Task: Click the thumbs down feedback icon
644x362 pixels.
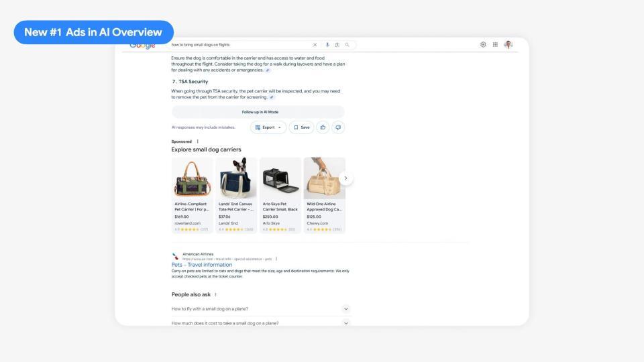Action: (x=338, y=127)
